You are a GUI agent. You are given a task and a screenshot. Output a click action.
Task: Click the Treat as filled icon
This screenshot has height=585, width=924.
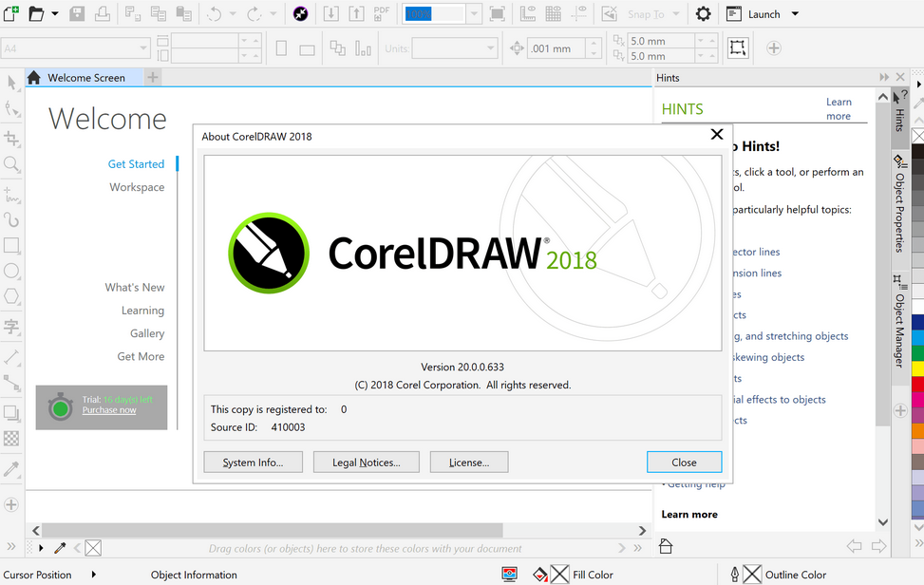click(738, 48)
